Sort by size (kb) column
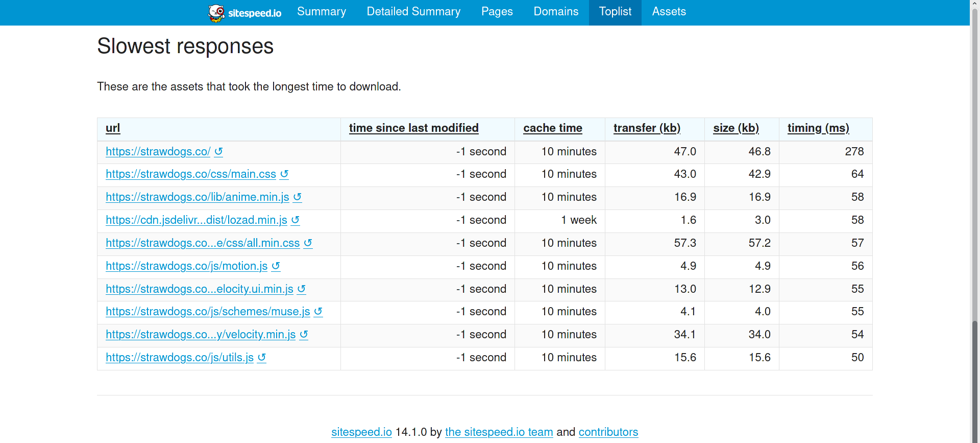 (x=736, y=128)
